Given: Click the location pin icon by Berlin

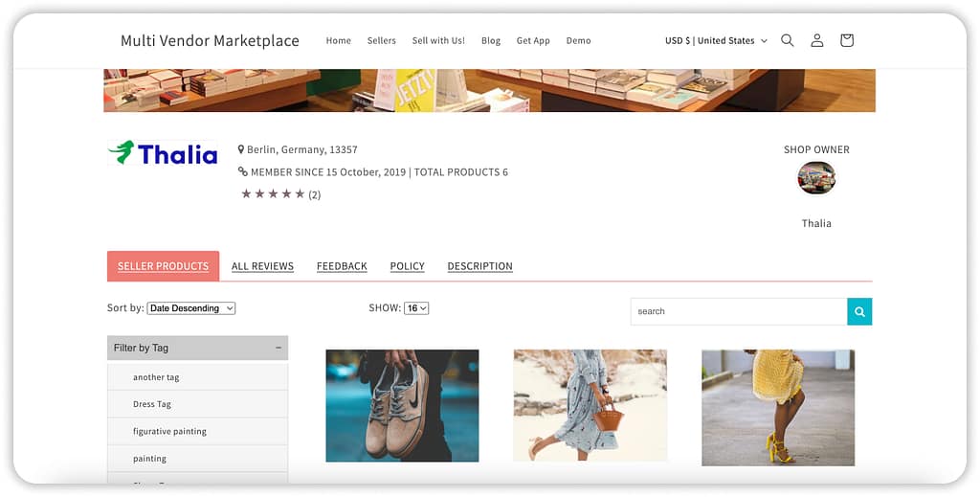Looking at the screenshot, I should [241, 149].
